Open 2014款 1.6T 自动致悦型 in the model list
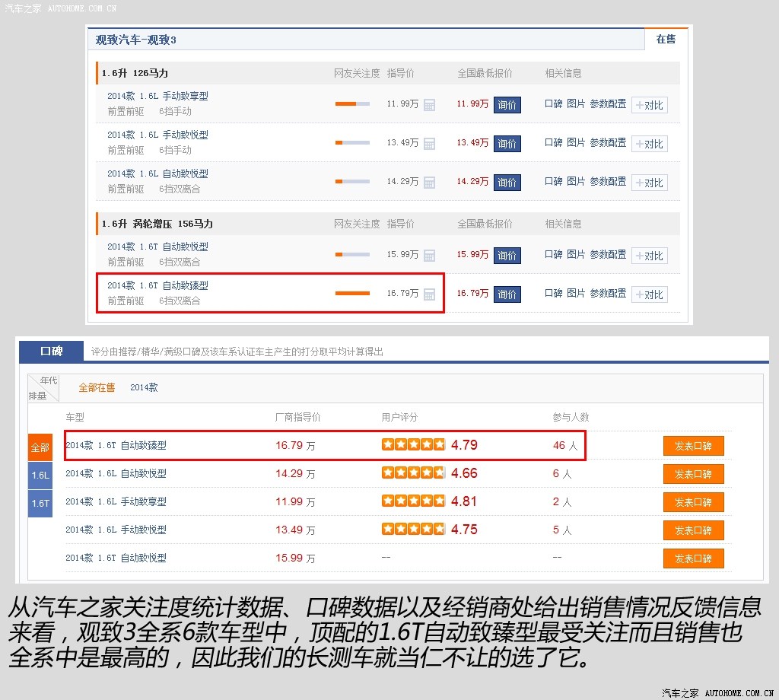Image resolution: width=779 pixels, height=700 pixels. (x=158, y=247)
